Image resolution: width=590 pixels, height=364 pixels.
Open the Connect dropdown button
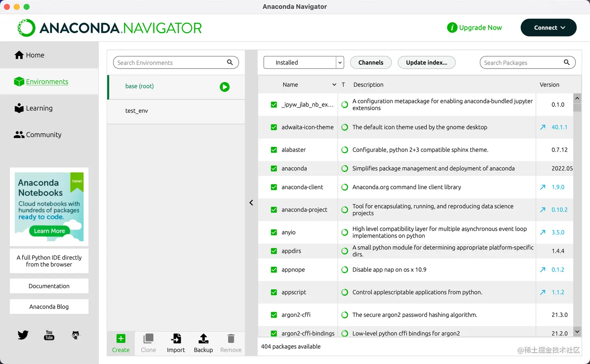548,28
